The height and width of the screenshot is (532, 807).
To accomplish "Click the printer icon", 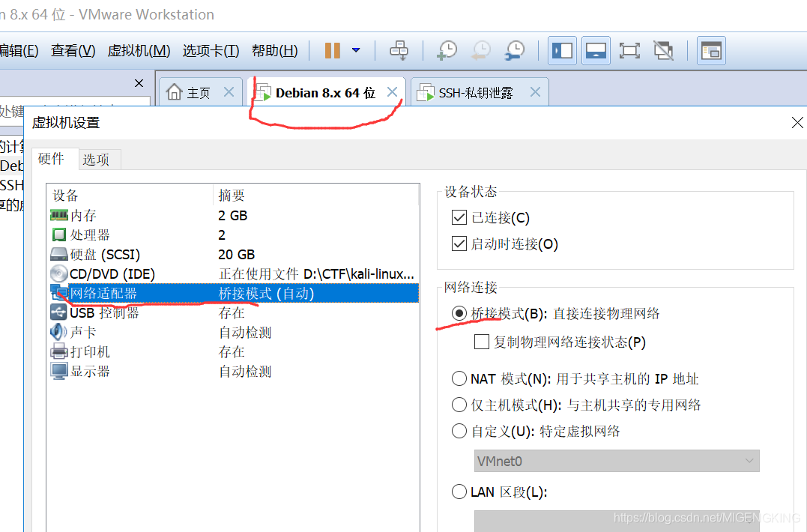I will click(59, 352).
